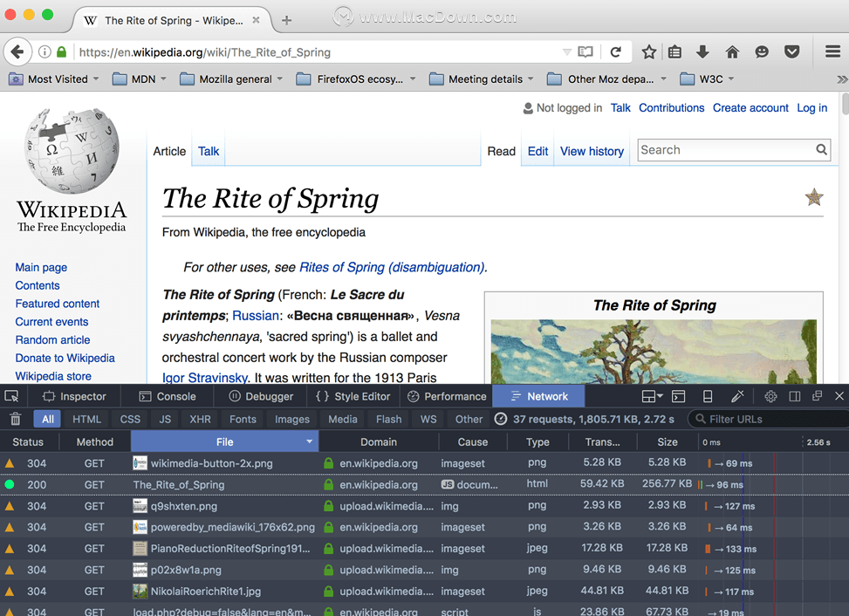Click the Pocket icon in toolbar
This screenshot has width=849, height=616.
coord(792,52)
